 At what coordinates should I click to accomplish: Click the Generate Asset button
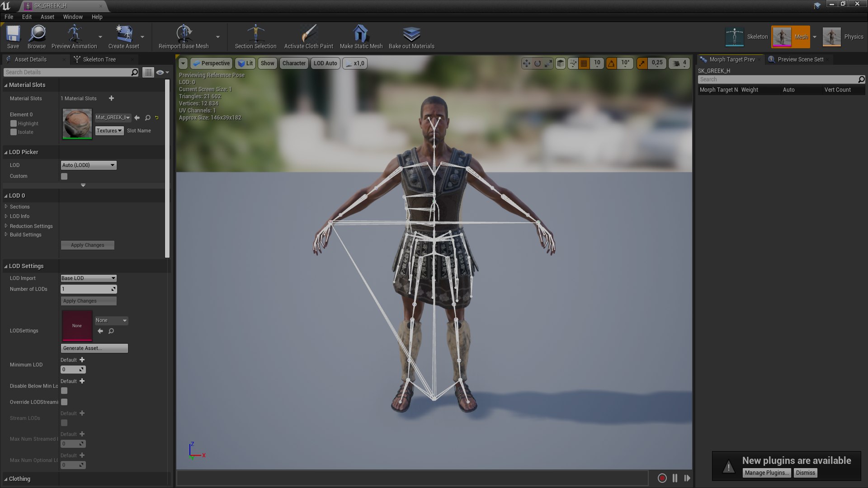point(94,348)
